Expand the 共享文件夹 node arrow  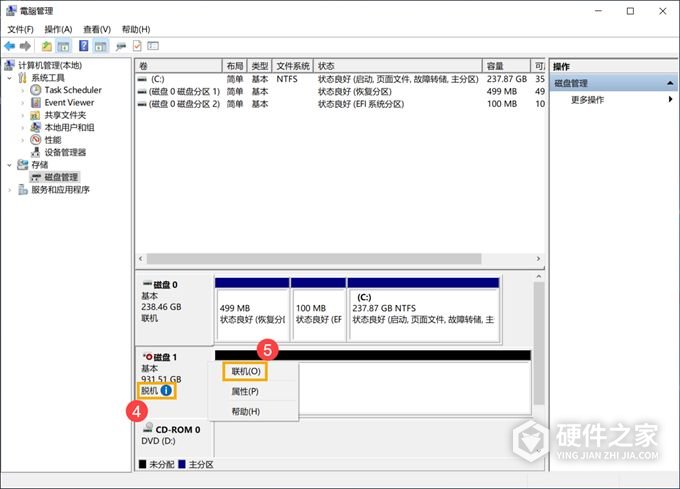[23, 115]
